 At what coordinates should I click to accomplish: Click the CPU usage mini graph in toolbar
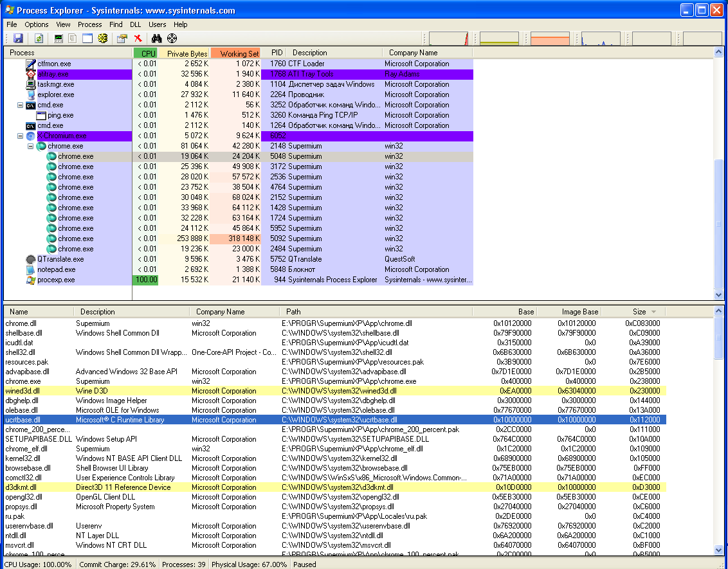coord(448,39)
